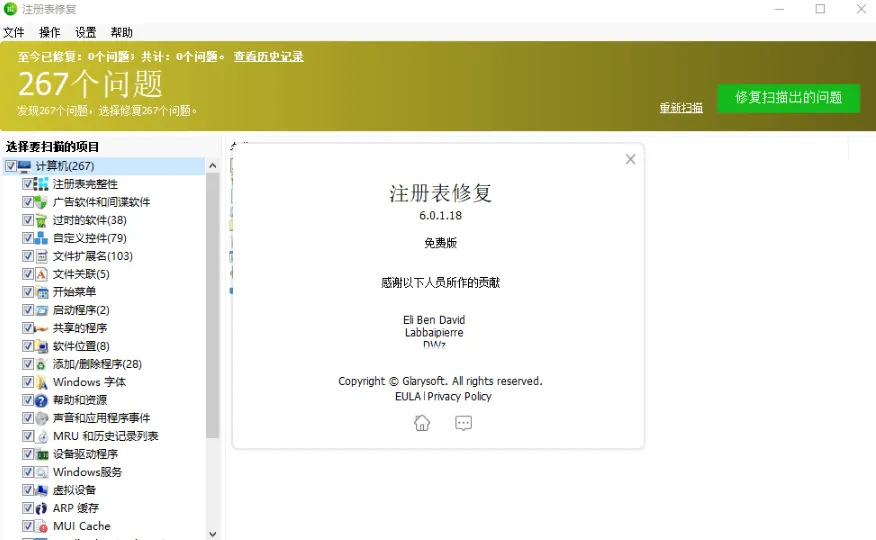The width and height of the screenshot is (876, 540).
Task: Toggle the 广告软件和间谍软件 checkbox
Action: click(x=27, y=202)
